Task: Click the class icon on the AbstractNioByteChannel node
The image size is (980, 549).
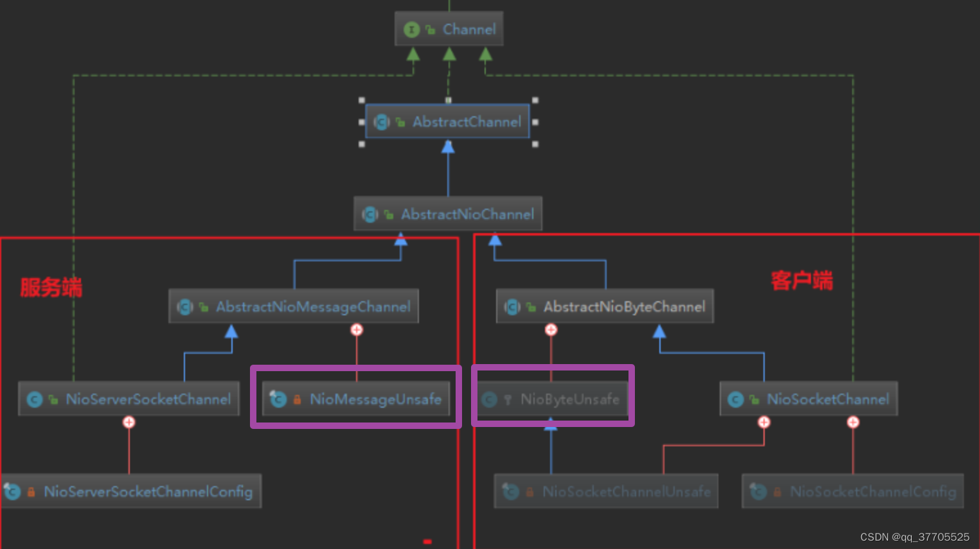Action: point(513,307)
